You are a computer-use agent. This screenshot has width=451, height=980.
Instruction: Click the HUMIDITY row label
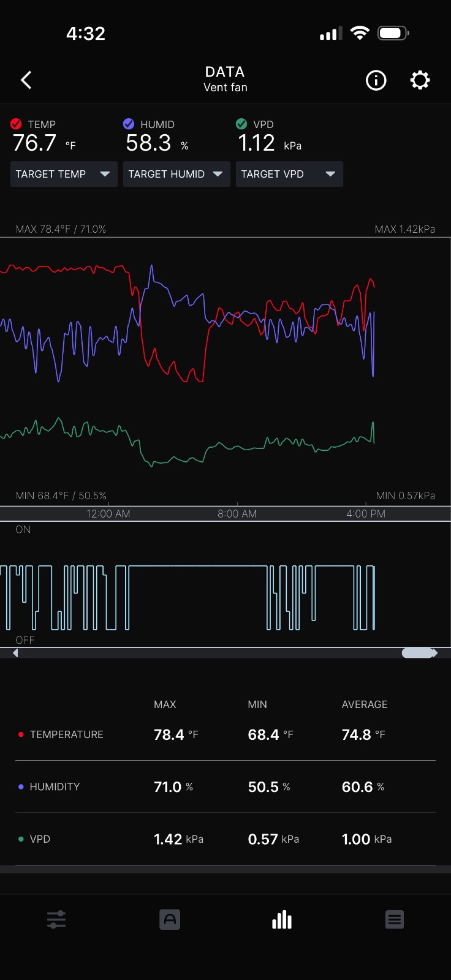pyautogui.click(x=55, y=786)
